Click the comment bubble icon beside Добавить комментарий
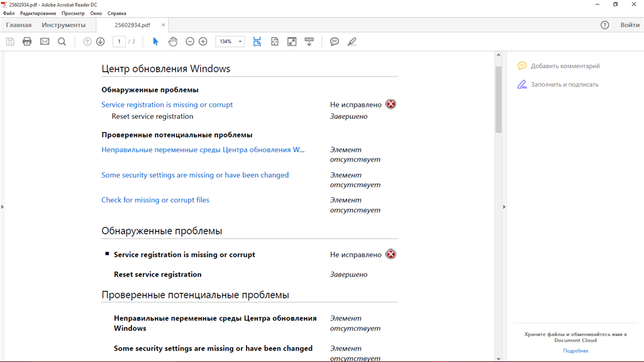644x362 pixels. point(522,65)
